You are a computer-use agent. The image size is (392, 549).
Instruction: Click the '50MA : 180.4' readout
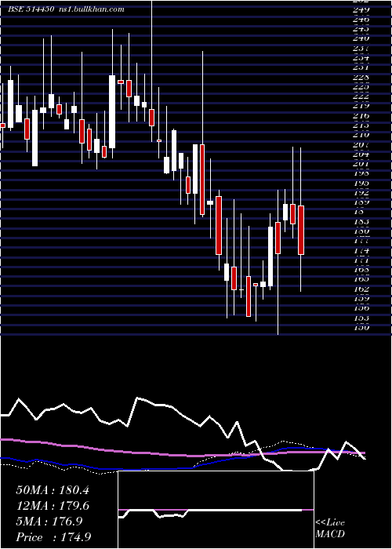53,490
